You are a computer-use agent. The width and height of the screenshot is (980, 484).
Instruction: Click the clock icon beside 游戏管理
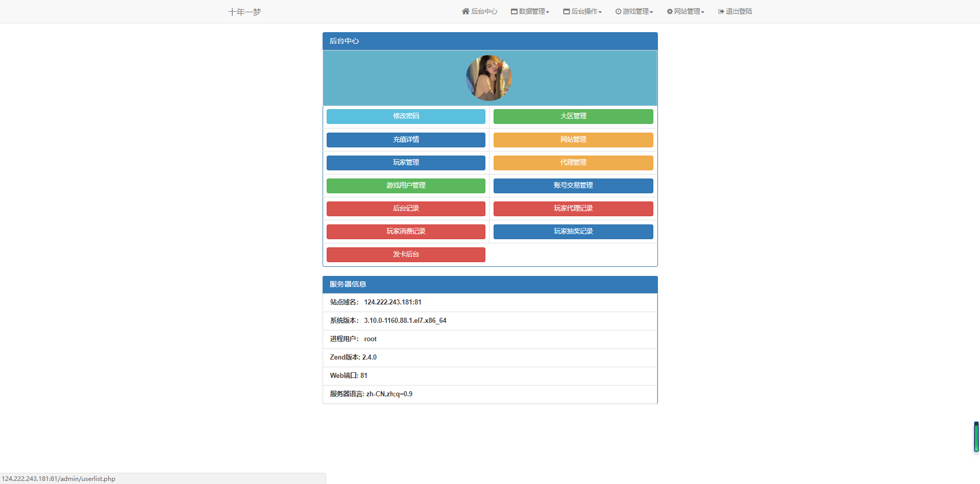point(618,11)
